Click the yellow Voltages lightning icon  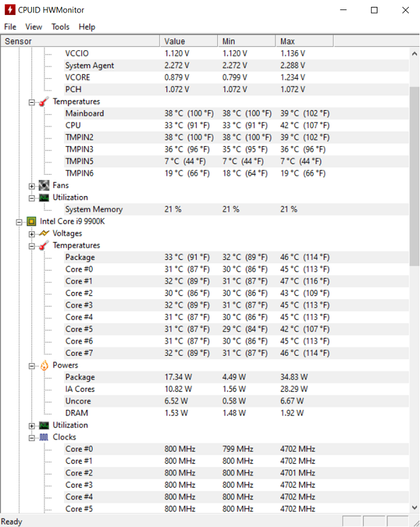pyautogui.click(x=44, y=233)
